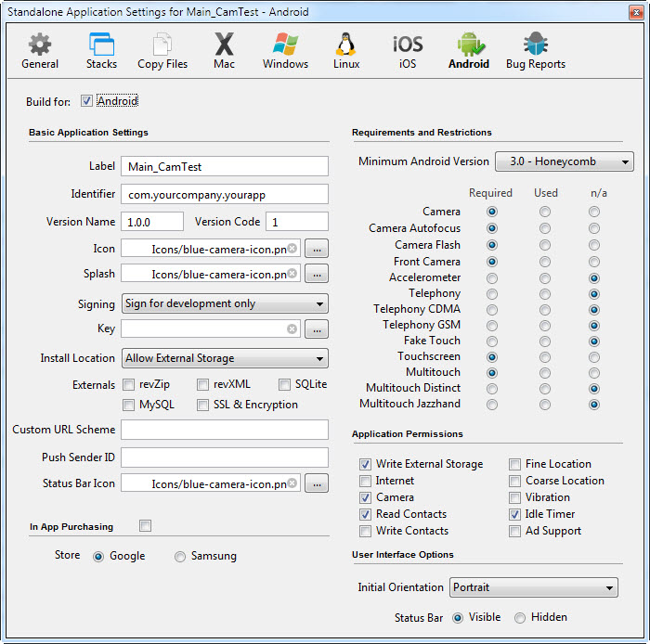Open the Bug Reports pane
Screen dimensions: 650x644
click(x=535, y=51)
